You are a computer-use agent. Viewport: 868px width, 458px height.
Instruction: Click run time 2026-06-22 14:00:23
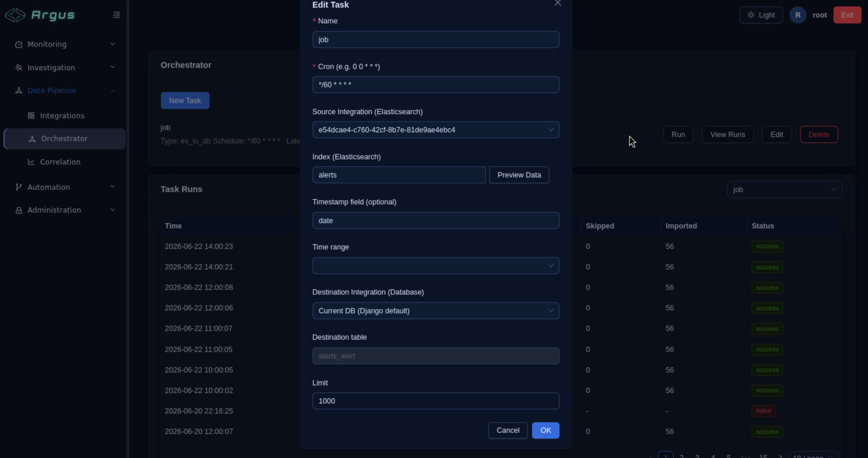coord(199,247)
